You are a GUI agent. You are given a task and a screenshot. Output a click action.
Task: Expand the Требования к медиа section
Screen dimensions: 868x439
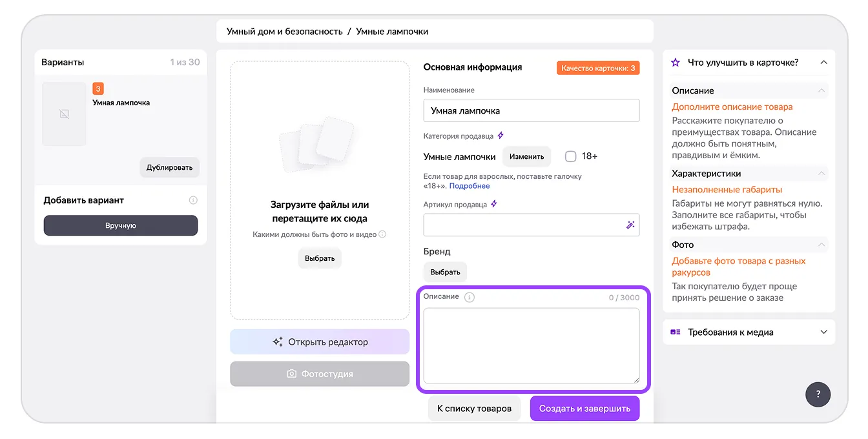823,332
